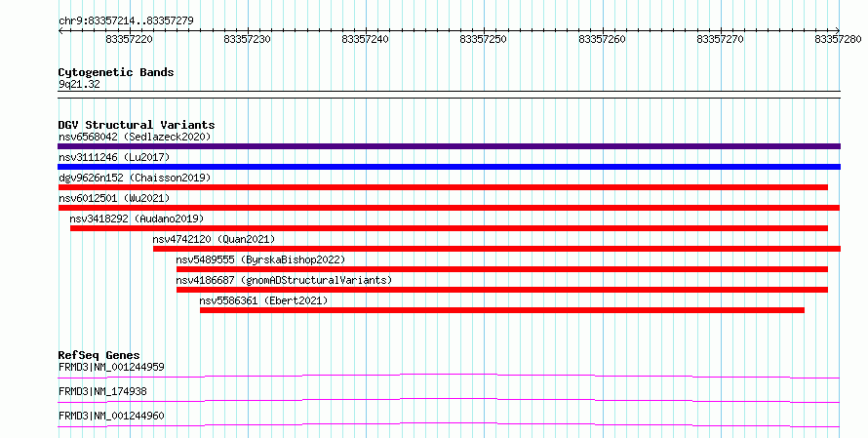Select the magenta FRMD3 NM_174938 transcript line
The width and height of the screenshot is (868, 438).
[x=449, y=400]
